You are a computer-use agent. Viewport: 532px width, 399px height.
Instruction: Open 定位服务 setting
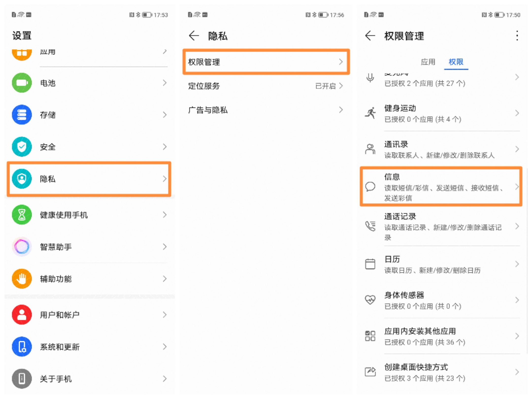266,86
